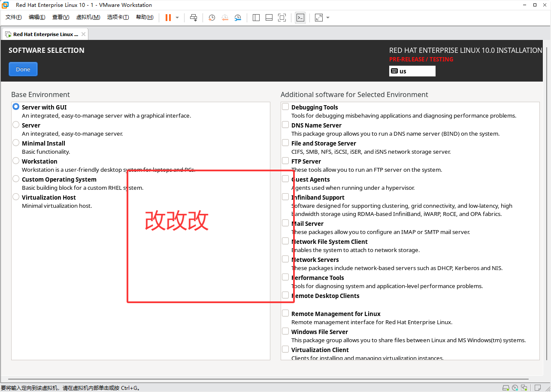Screen dimensions: 551x392
Task: Click the hard disk status icon
Action: [x=506, y=388]
